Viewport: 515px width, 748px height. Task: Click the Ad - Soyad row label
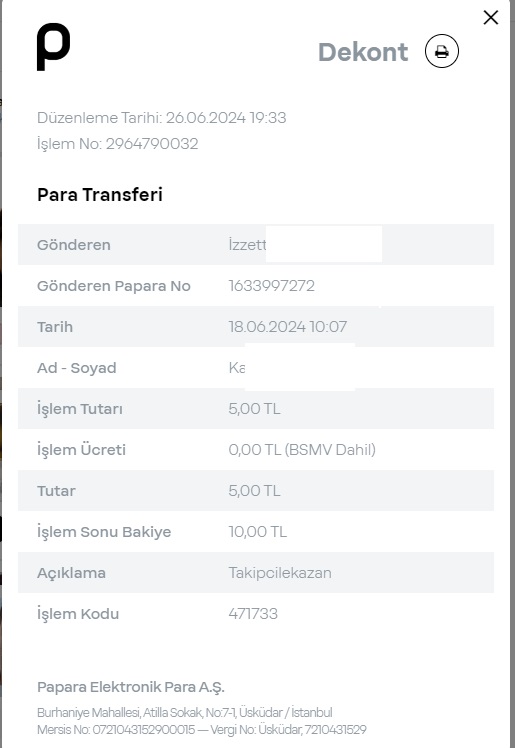coord(77,368)
